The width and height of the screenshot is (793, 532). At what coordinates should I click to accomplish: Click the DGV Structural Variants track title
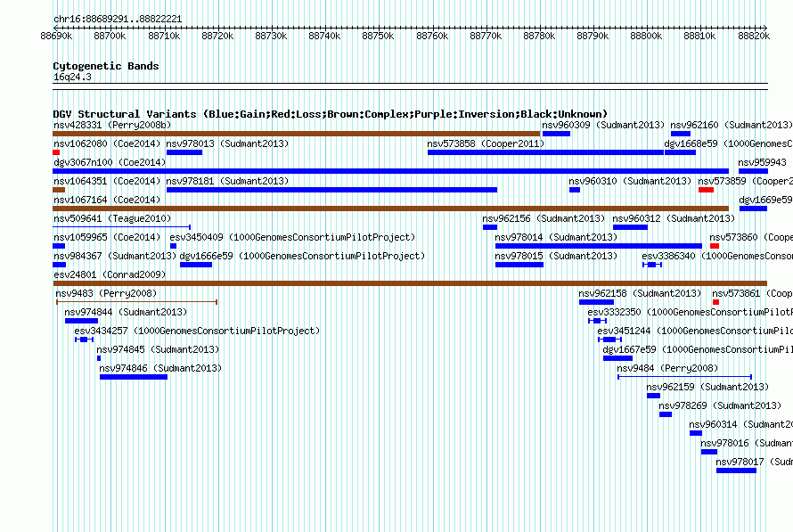click(331, 114)
